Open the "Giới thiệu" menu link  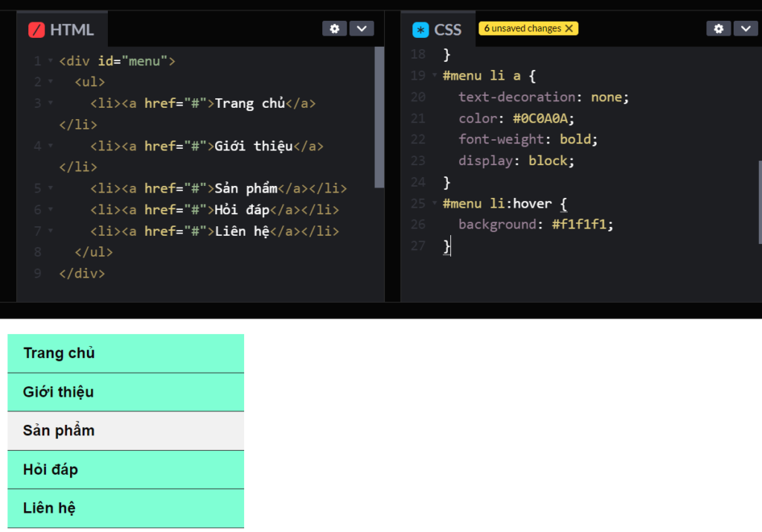(59, 391)
